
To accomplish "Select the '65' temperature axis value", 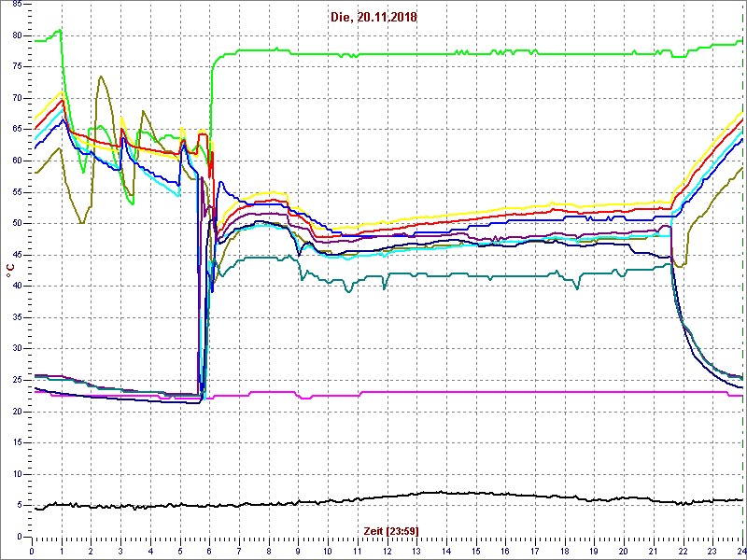I will (17, 130).
